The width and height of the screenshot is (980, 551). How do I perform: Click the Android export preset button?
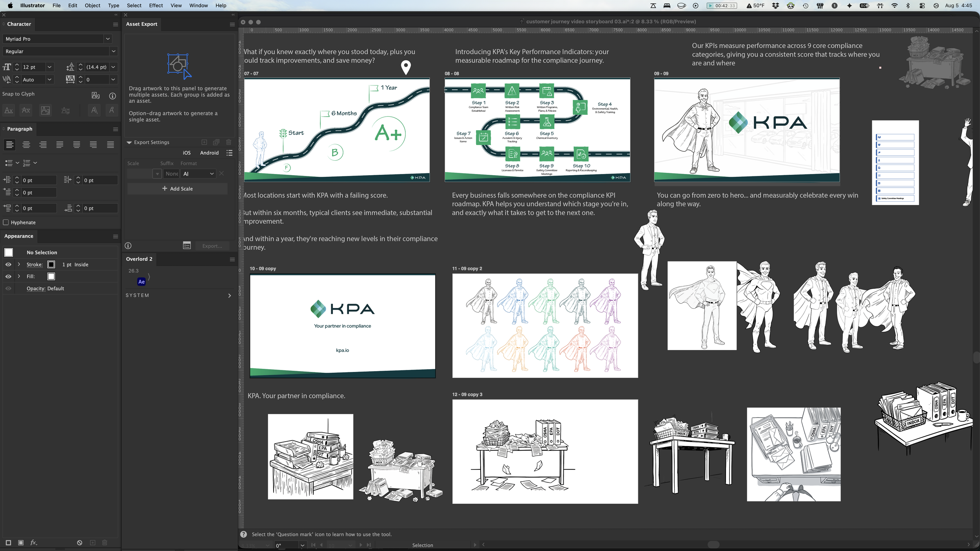pos(209,153)
